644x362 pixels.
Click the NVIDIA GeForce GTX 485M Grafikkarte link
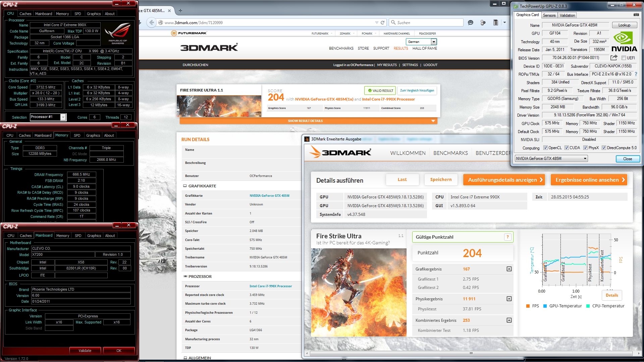(x=269, y=196)
